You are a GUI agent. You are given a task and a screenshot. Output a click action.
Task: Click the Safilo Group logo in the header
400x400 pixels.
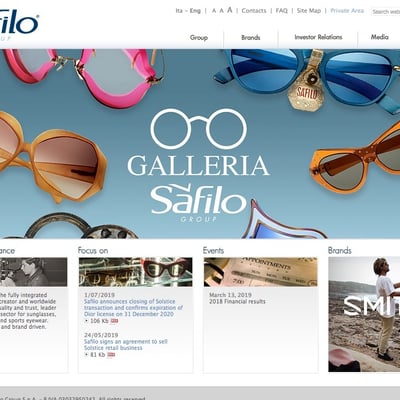pos(18,25)
